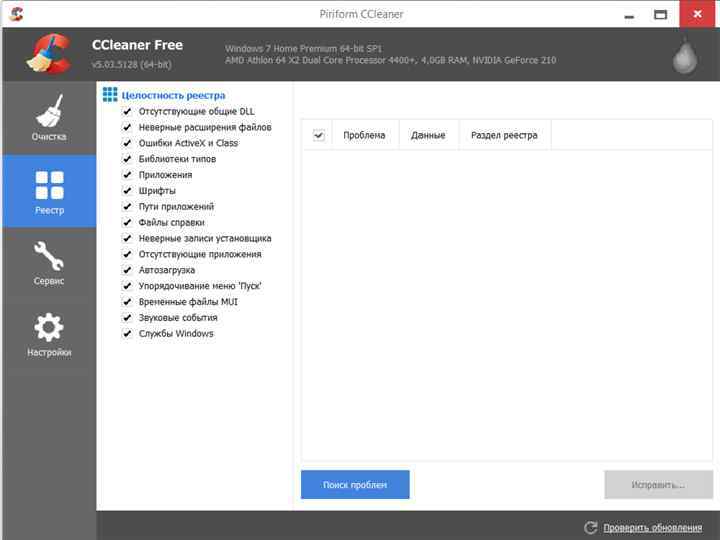Toggle Звуковые события checkbox
720x540 pixels.
click(x=127, y=317)
